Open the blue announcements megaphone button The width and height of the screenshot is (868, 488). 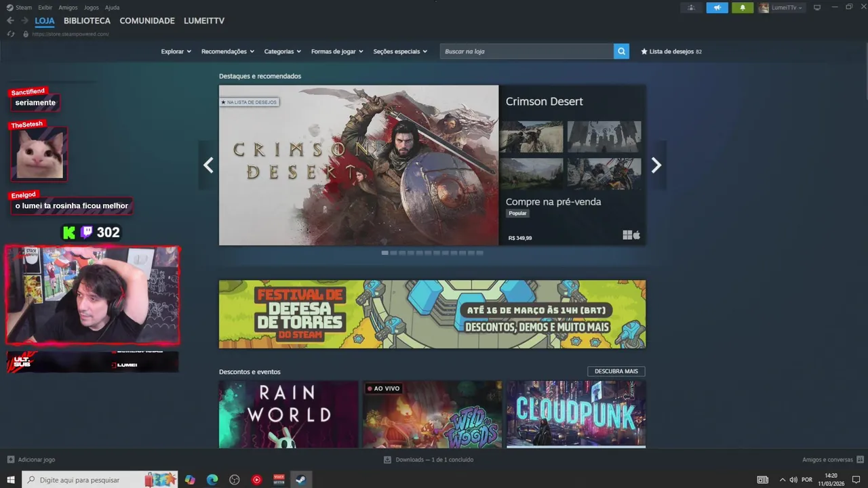tap(717, 7)
